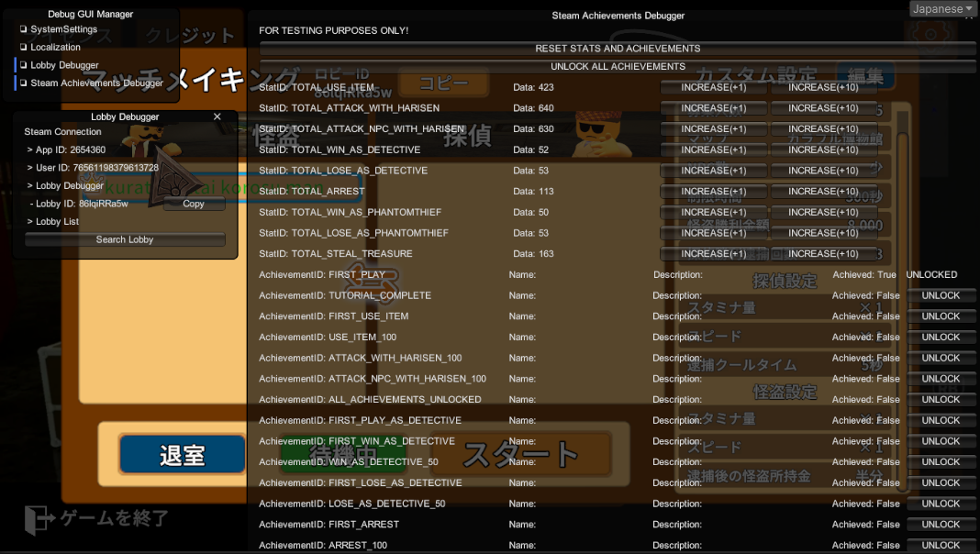
Task: Toggle the SystemSettings checkbox
Action: 24,29
